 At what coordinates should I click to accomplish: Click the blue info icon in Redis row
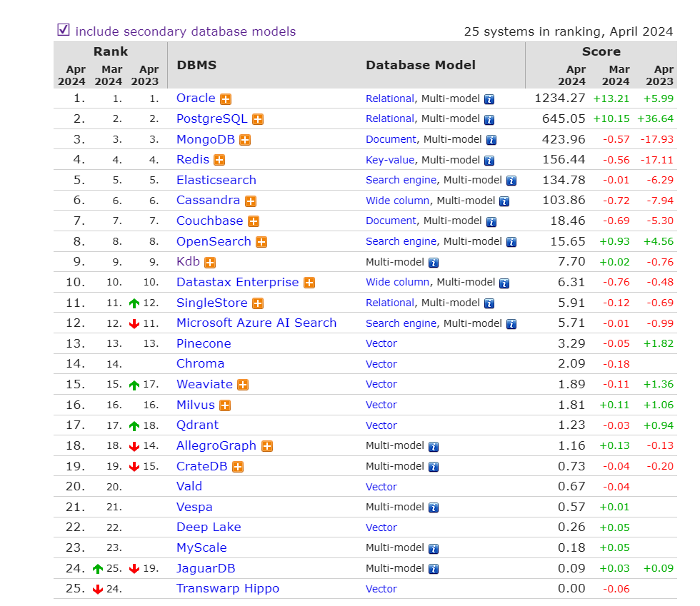(x=489, y=161)
